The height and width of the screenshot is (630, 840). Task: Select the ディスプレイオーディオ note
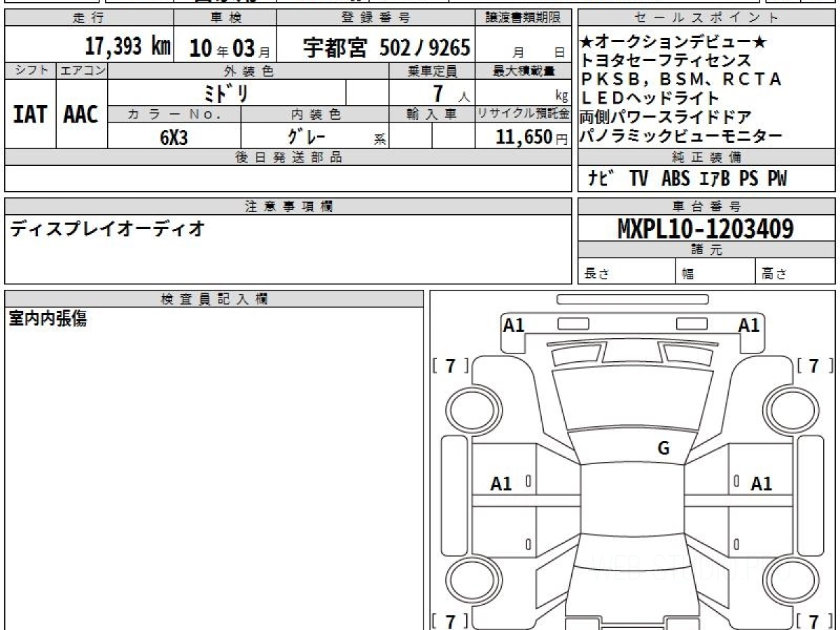[x=107, y=228]
